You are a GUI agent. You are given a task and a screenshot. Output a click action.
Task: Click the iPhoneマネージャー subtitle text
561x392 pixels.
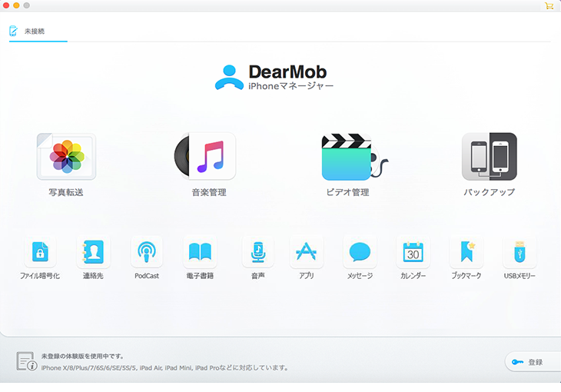(x=291, y=86)
